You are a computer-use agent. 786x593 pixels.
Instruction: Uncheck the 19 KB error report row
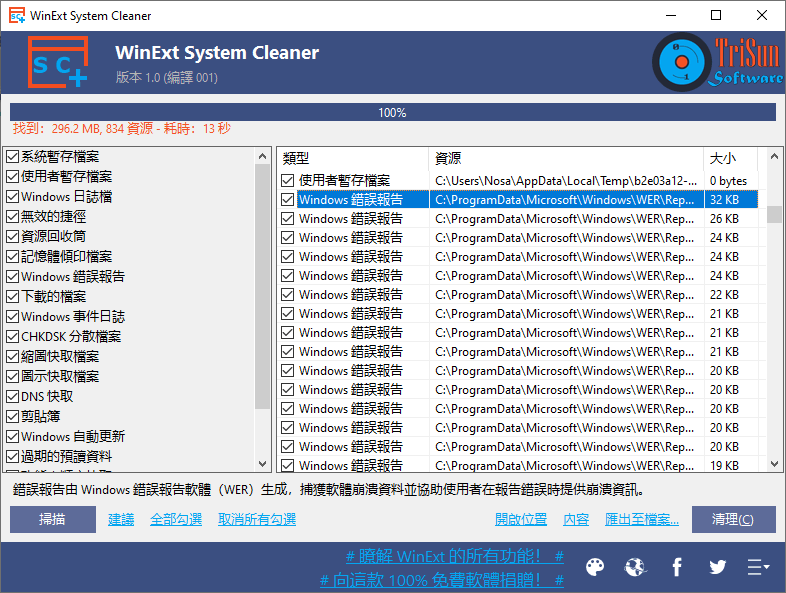(x=287, y=466)
